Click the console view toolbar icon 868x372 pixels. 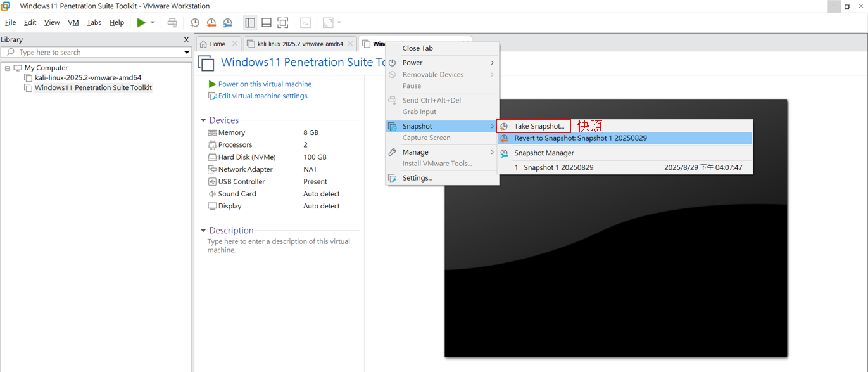pos(305,23)
